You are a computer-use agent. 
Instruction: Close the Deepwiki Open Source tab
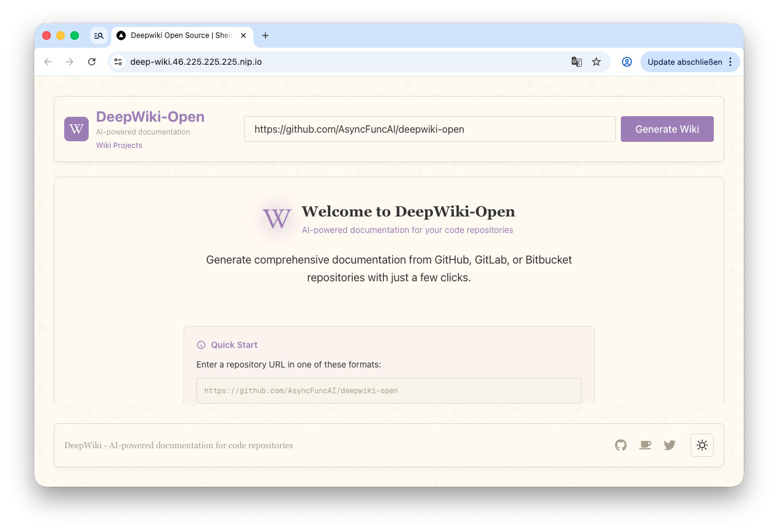[243, 35]
